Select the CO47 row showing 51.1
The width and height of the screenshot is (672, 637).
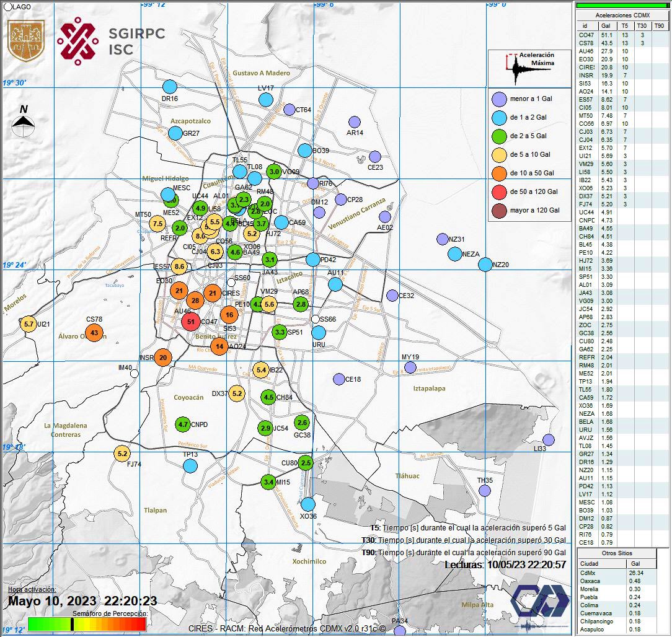(622, 35)
